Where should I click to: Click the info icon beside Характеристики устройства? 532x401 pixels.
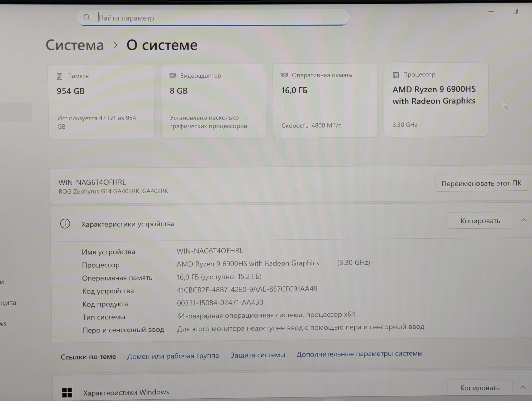tap(65, 224)
